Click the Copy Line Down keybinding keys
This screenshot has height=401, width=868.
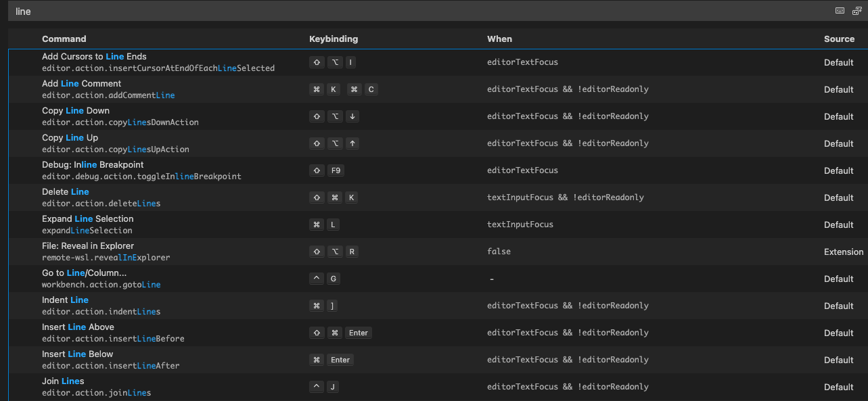[334, 116]
